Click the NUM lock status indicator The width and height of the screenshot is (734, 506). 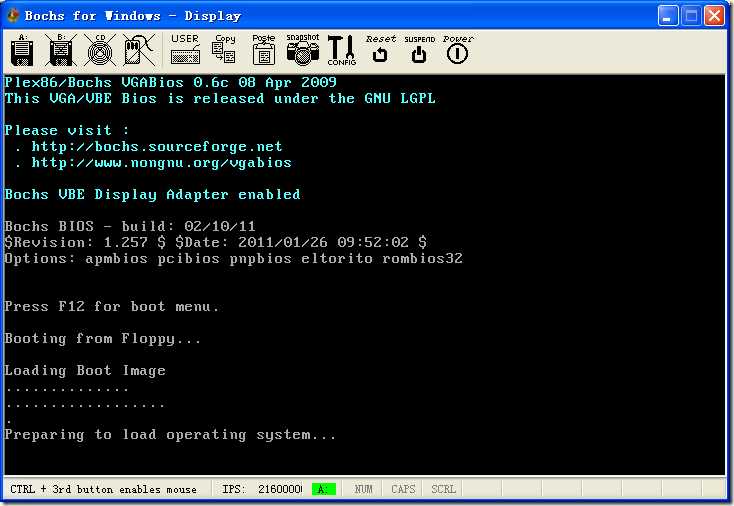[363, 489]
